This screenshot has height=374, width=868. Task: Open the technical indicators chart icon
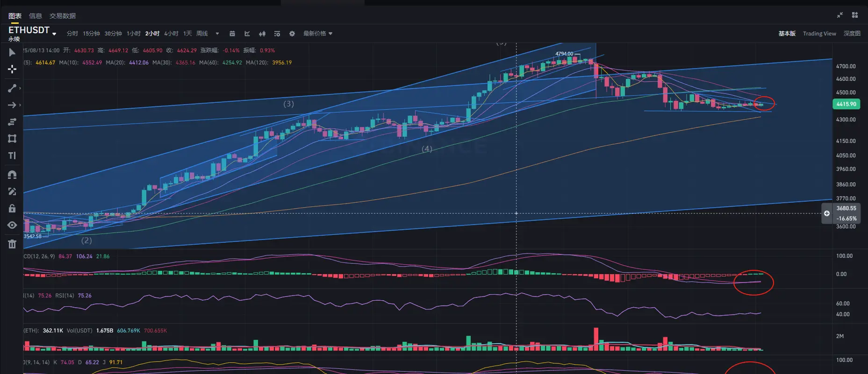(x=247, y=34)
